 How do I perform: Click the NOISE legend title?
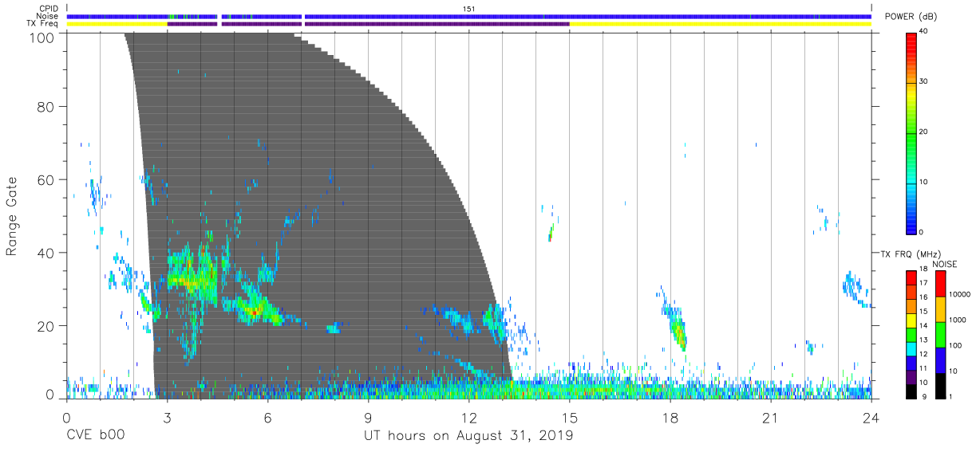tap(944, 264)
